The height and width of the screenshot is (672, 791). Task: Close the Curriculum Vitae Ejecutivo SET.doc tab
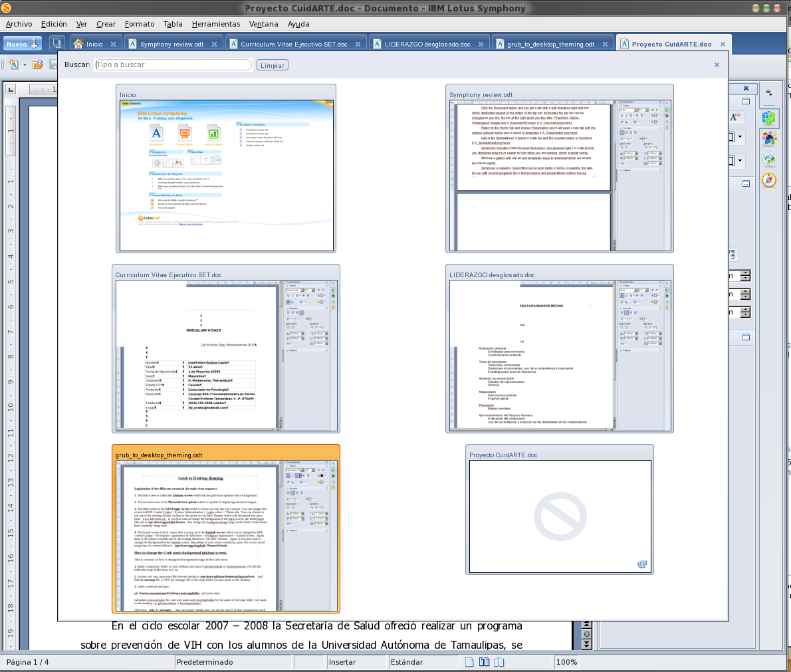click(358, 45)
